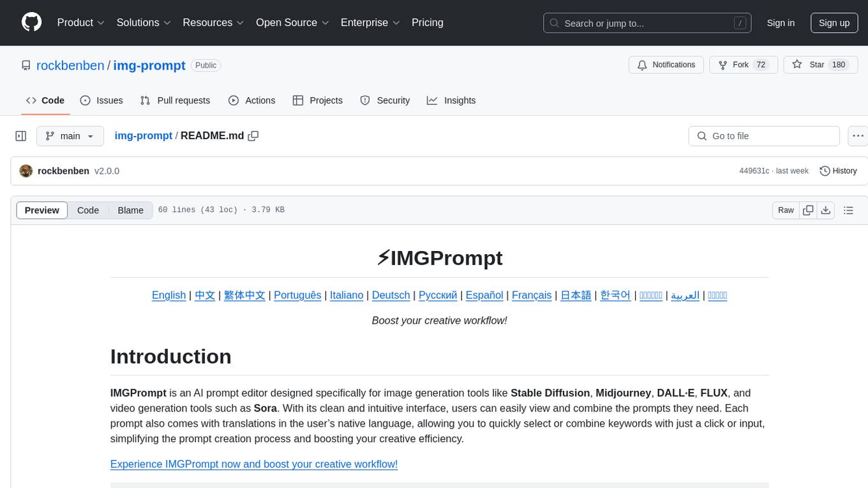The width and height of the screenshot is (868, 488).
Task: Open commit 449631c
Action: point(754,171)
